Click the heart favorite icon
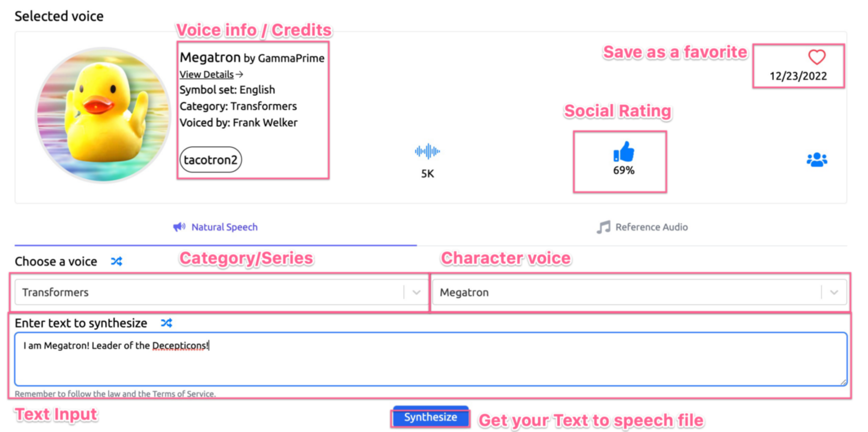The width and height of the screenshot is (868, 432). point(817,57)
